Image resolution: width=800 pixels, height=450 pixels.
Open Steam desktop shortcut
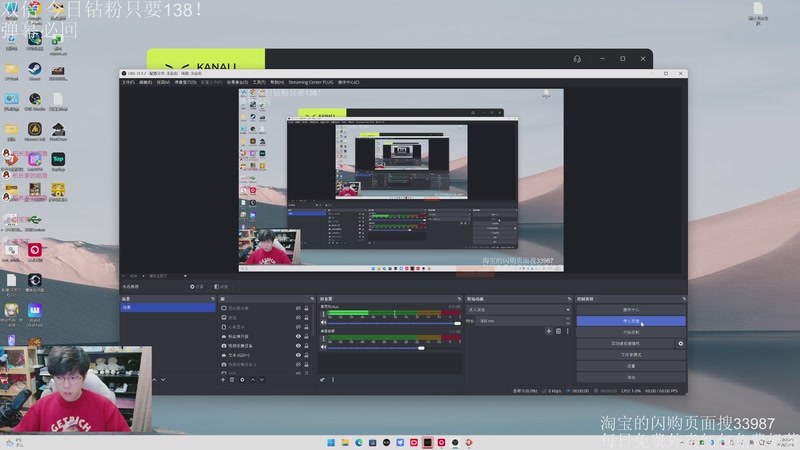[35, 71]
